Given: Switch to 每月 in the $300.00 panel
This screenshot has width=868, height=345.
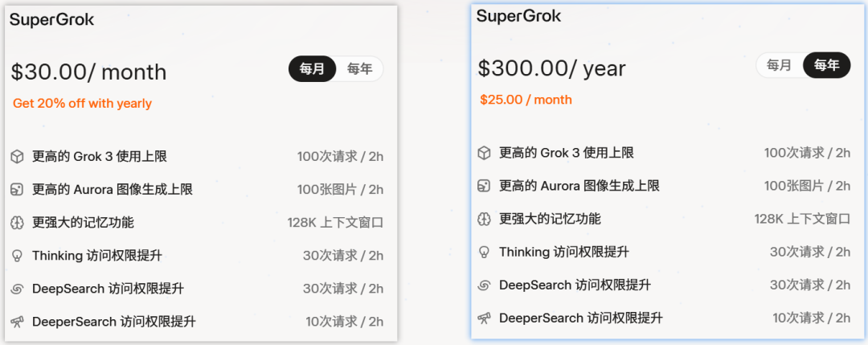Looking at the screenshot, I should pyautogui.click(x=779, y=65).
